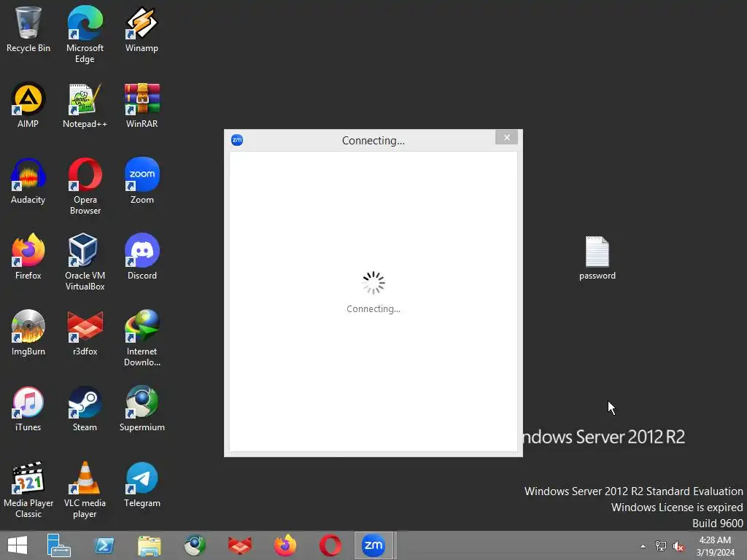
Task: Open Opera from the taskbar
Action: [330, 545]
